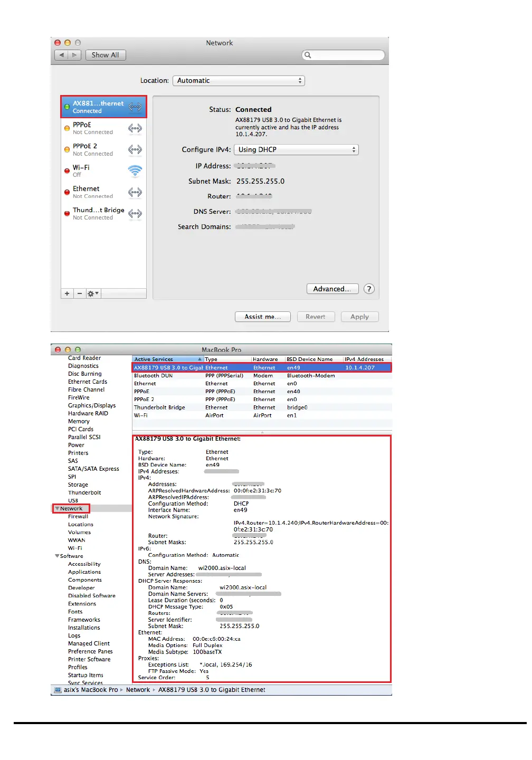
Task: Select Disc Burning in sidebar
Action: pyautogui.click(x=85, y=374)
